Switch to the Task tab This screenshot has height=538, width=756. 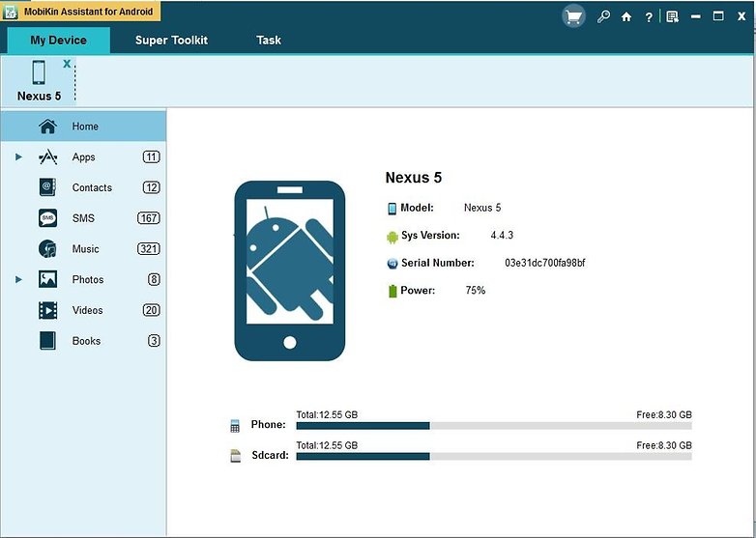point(269,40)
